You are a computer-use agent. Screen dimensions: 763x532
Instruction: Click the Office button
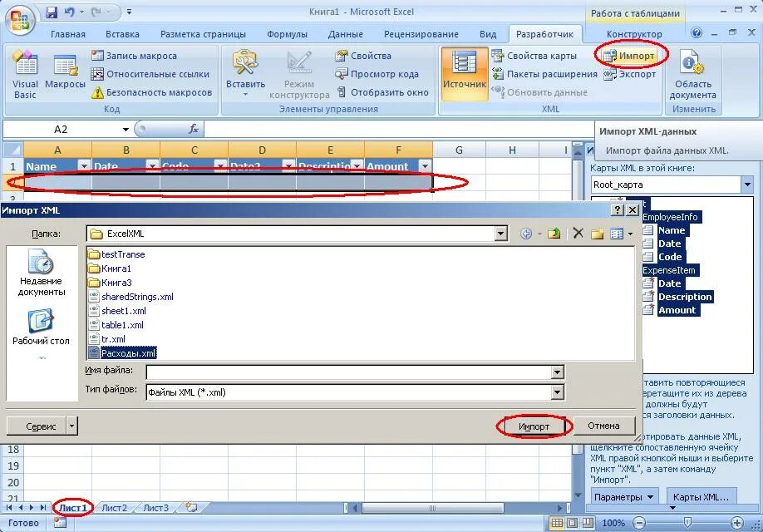click(20, 19)
